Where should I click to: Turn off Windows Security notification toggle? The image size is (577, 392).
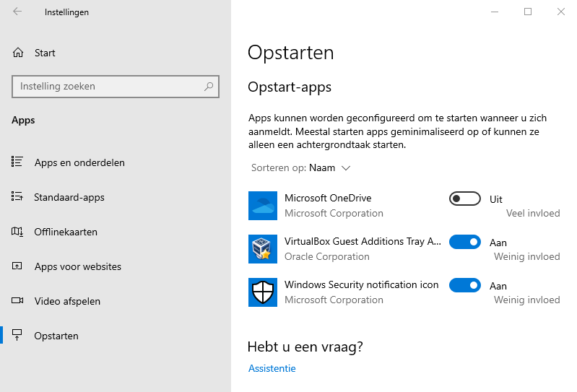click(464, 285)
